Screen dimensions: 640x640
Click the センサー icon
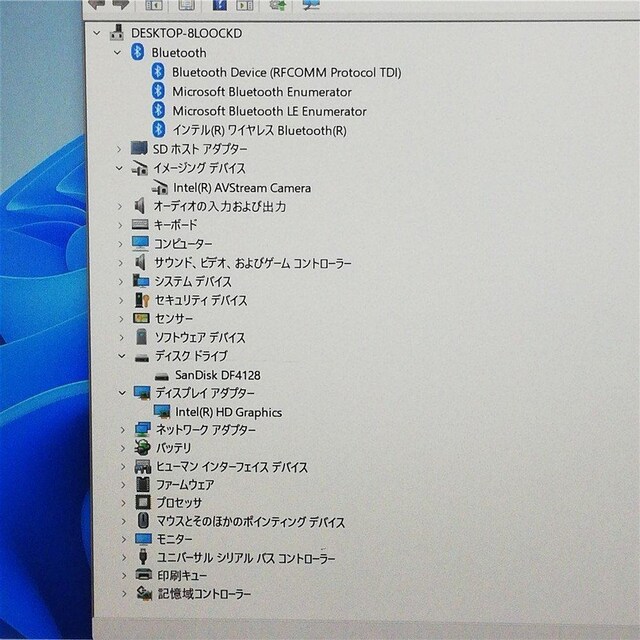click(141, 318)
